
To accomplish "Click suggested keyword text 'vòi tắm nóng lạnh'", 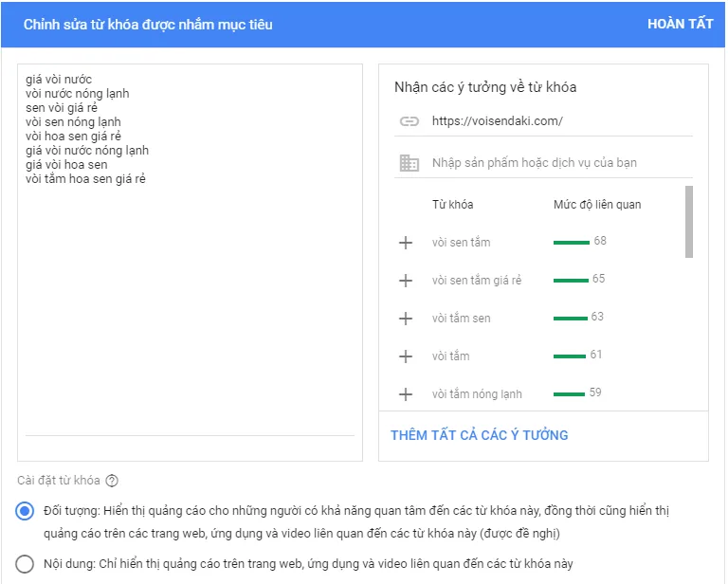I will (x=477, y=394).
